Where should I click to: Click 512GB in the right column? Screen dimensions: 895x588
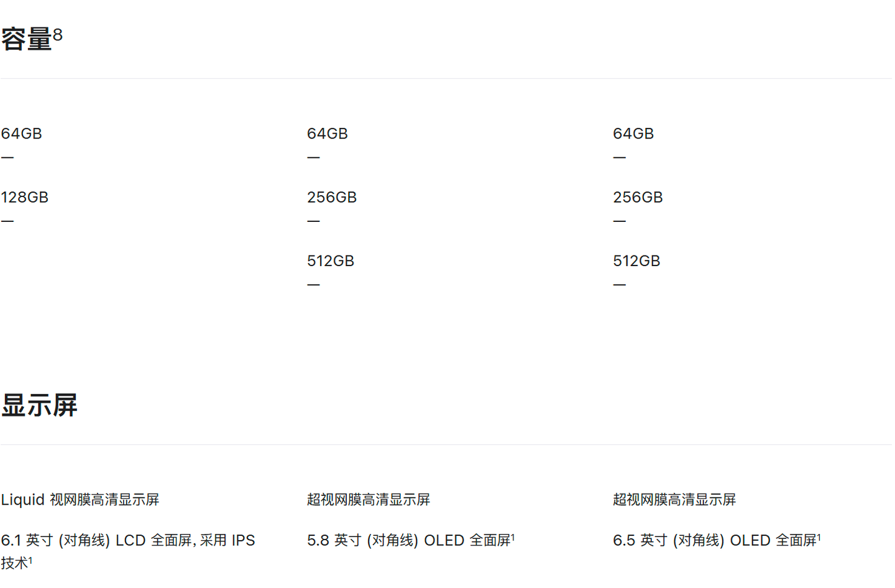636,261
